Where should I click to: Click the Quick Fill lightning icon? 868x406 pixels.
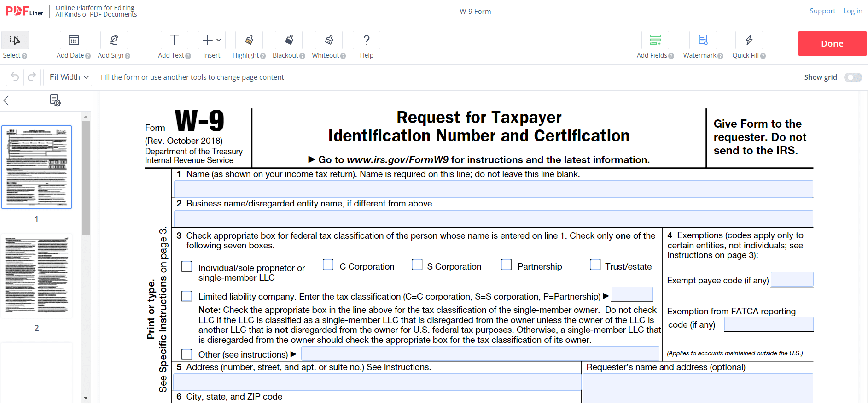coord(749,41)
